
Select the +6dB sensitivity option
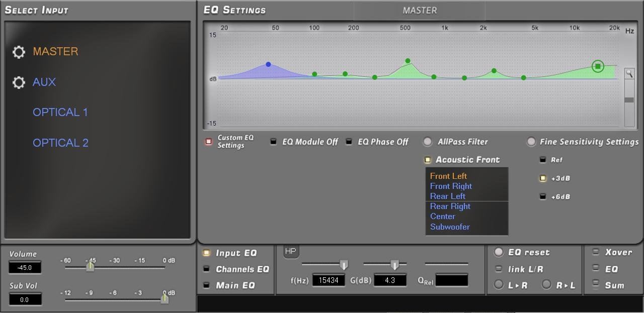pos(543,196)
